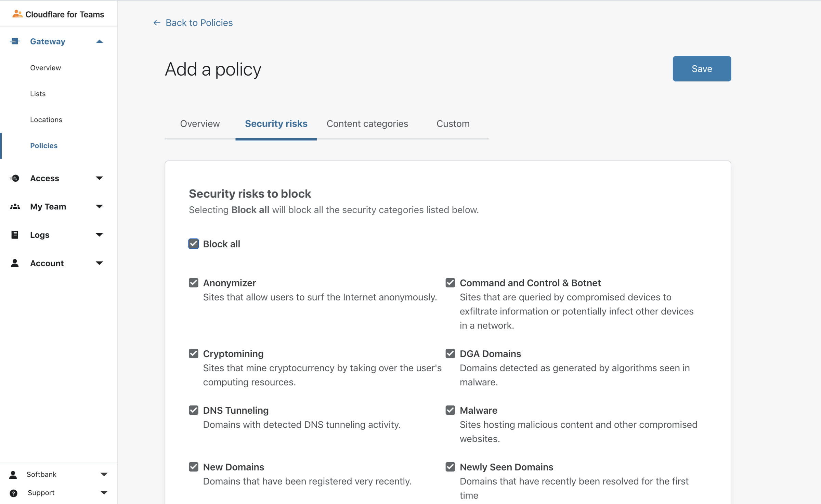Expand the Logs section arrow
This screenshot has width=821, height=504.
pos(99,235)
